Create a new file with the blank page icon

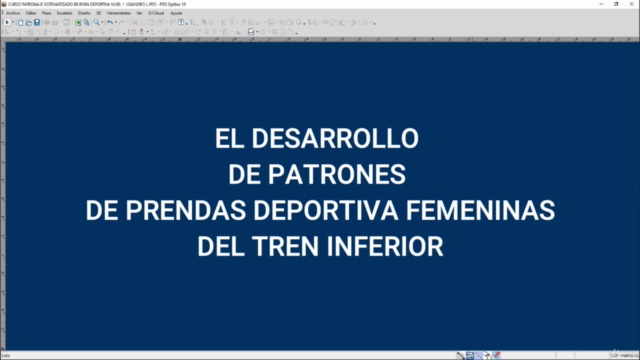coord(20,22)
